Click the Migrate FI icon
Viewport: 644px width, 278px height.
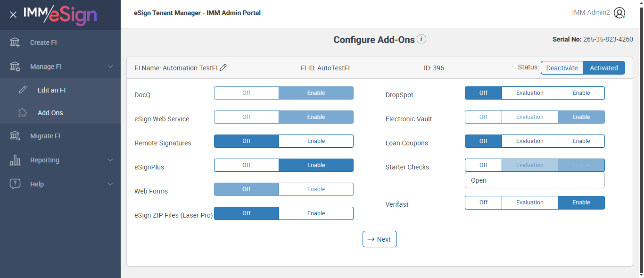[x=15, y=136]
